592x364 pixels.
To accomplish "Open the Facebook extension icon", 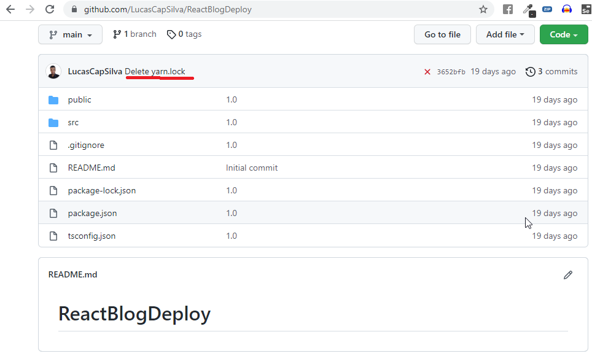I will pyautogui.click(x=508, y=9).
